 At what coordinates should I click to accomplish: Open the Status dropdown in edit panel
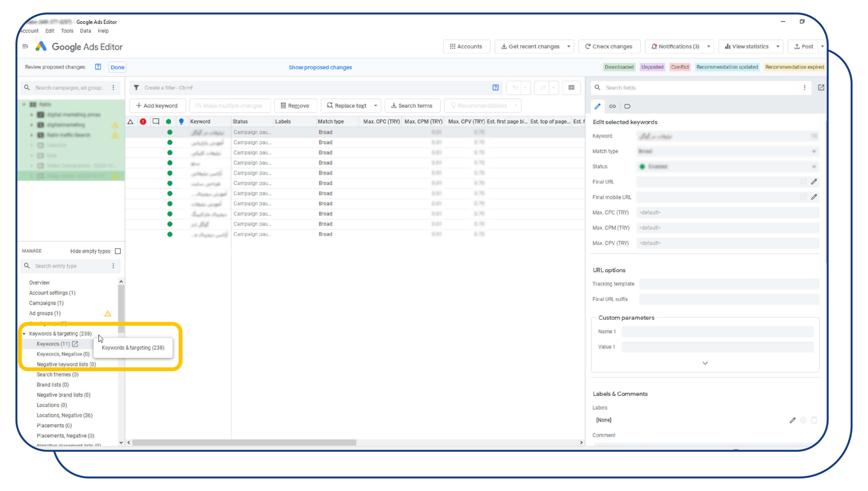click(x=728, y=166)
